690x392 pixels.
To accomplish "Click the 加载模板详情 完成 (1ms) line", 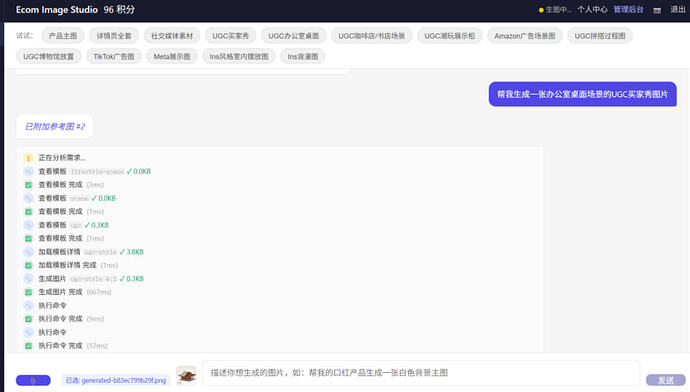I will click(x=78, y=265).
